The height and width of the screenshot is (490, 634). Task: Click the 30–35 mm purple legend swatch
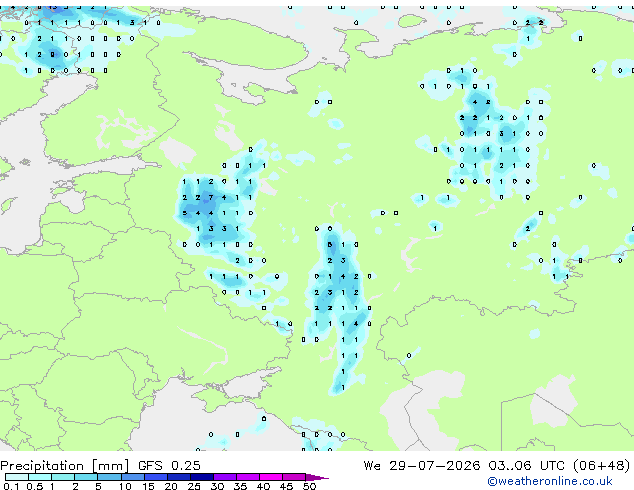point(224,477)
